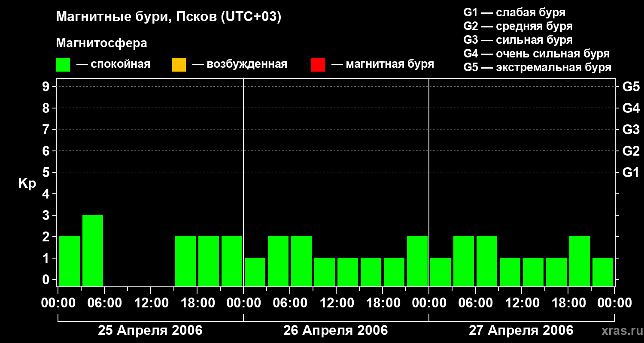
Task: Click the 03:00–06:00 bar on 26 April
Action: (278, 261)
